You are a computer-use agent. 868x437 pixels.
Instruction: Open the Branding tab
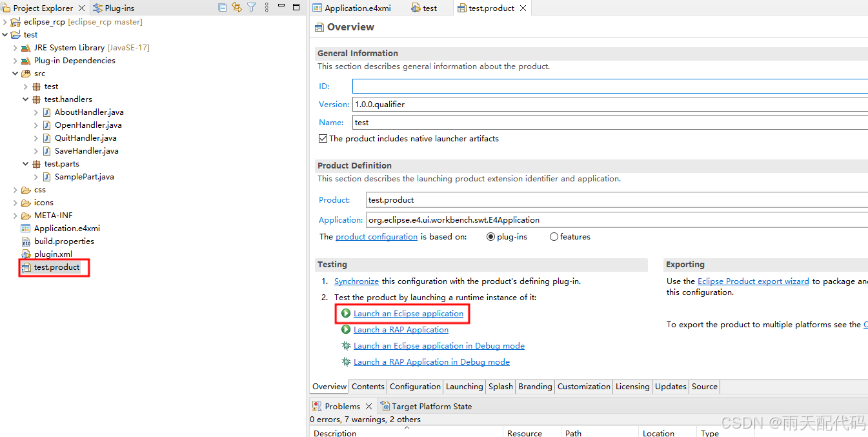(x=535, y=386)
